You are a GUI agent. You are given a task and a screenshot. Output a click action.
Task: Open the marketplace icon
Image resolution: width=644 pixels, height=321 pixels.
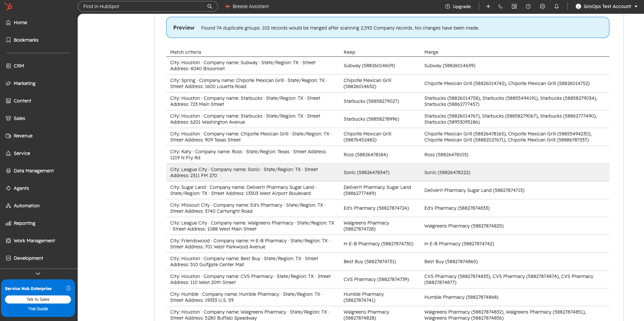pyautogui.click(x=514, y=6)
